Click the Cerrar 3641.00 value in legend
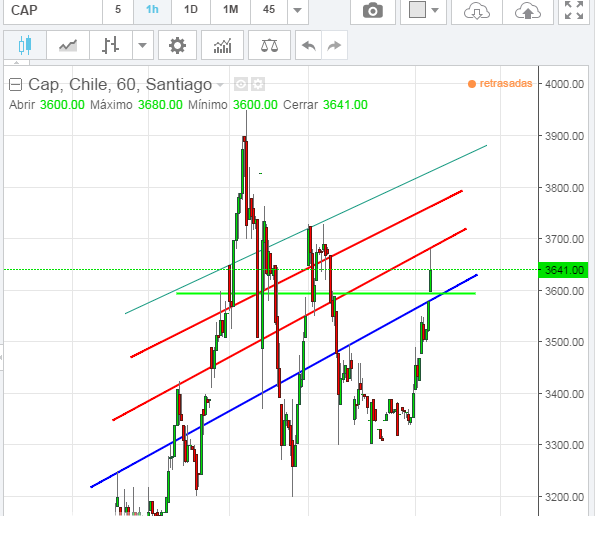 (345, 105)
